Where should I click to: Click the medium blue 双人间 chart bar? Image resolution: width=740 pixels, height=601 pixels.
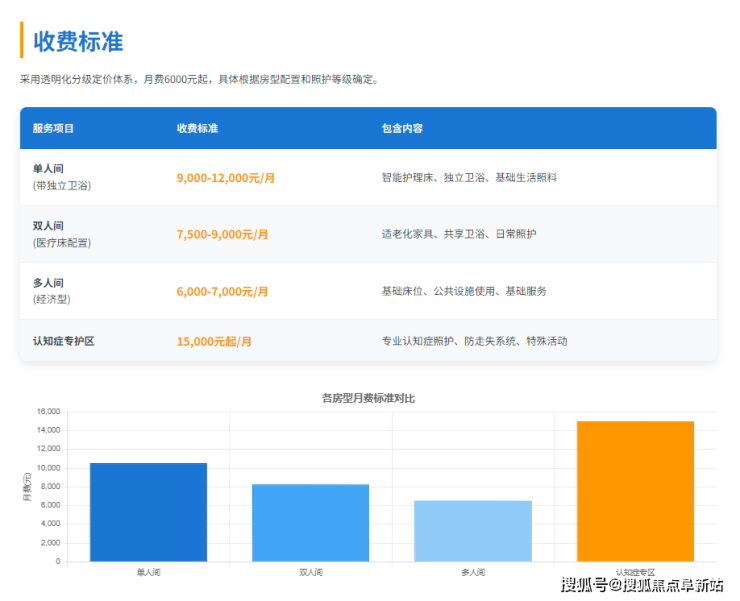click(x=310, y=522)
